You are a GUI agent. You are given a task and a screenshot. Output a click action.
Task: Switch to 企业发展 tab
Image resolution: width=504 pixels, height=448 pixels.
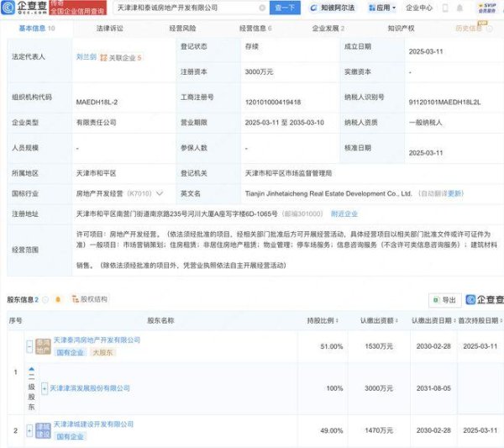pyautogui.click(x=328, y=29)
